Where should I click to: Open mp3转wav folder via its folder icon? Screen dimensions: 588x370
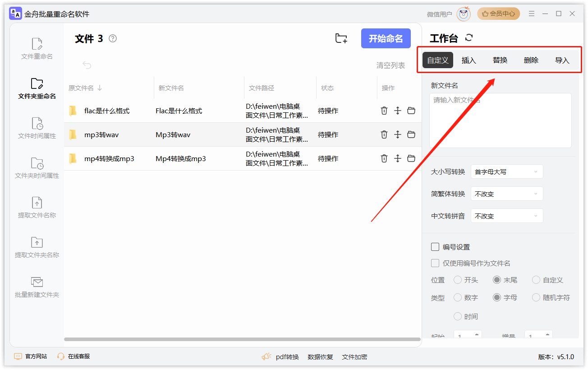pos(411,134)
